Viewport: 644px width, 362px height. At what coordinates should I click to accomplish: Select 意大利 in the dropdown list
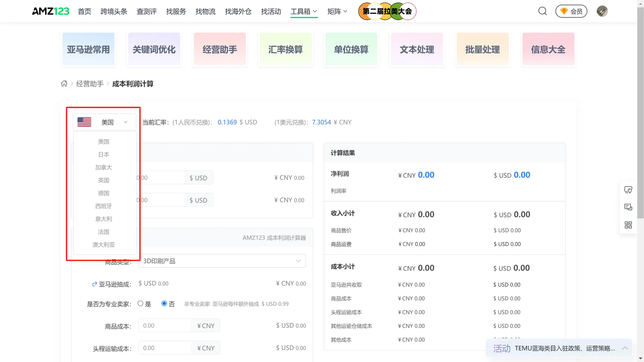point(104,219)
